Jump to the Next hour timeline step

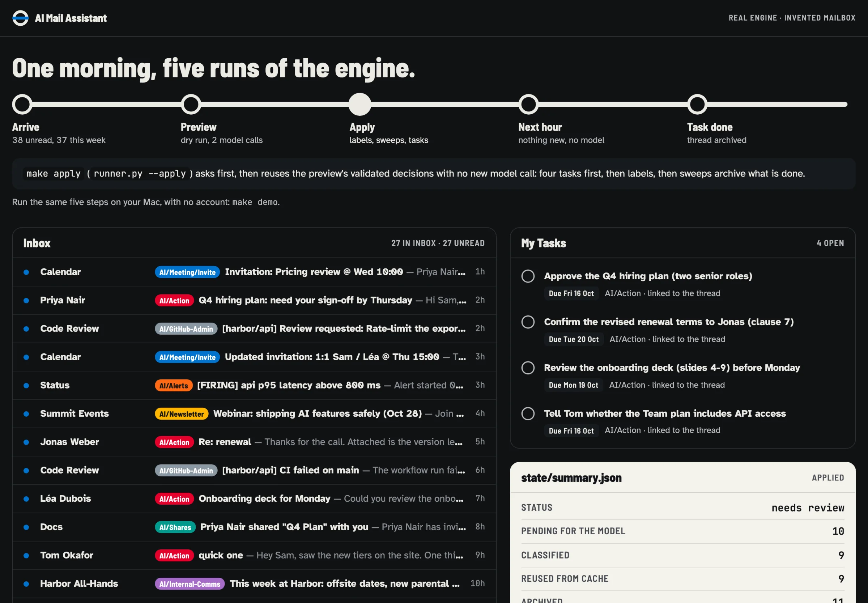tap(528, 104)
